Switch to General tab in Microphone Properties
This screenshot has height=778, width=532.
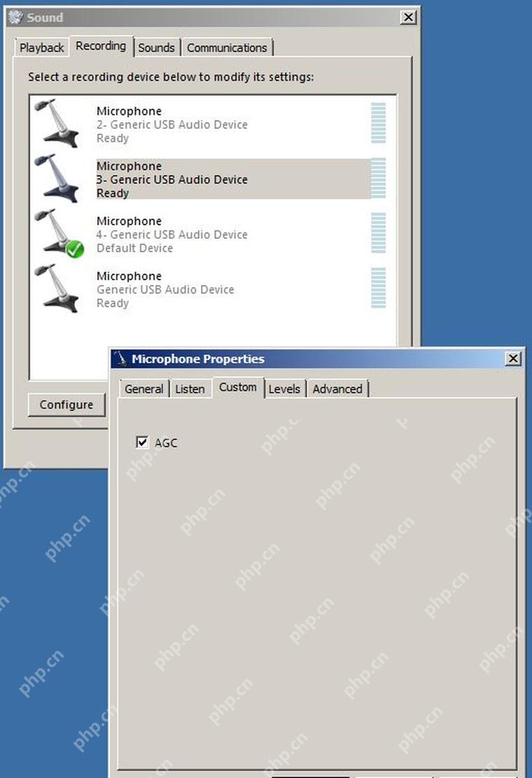pos(143,389)
